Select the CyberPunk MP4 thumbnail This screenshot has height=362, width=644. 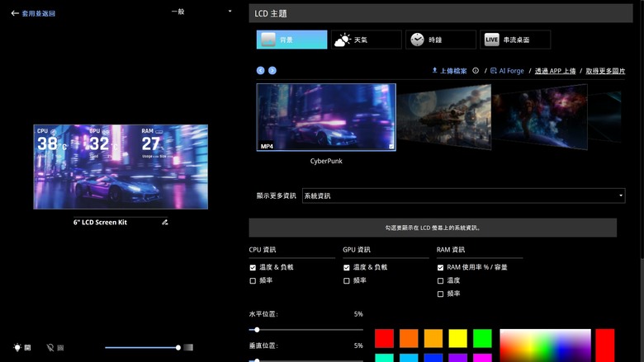pos(326,117)
